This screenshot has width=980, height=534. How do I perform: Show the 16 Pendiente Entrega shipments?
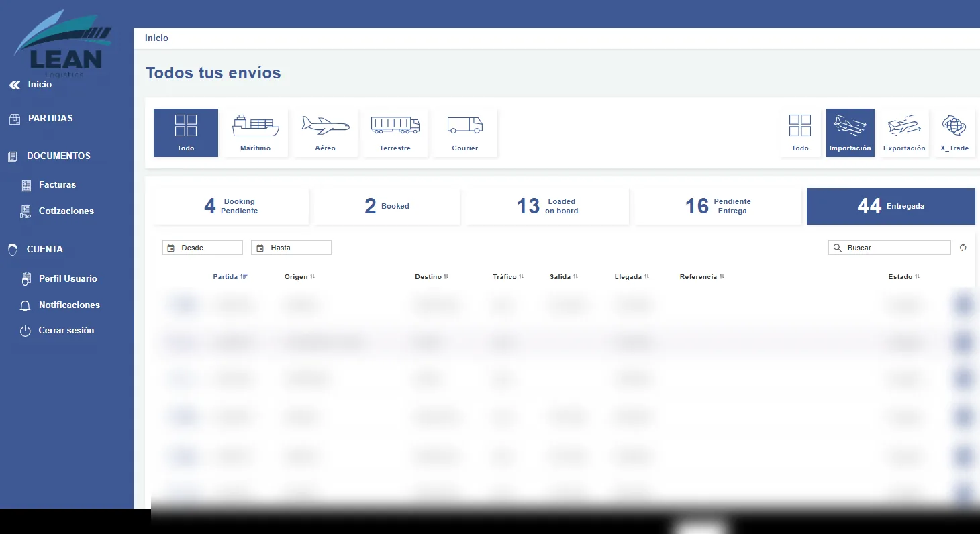[x=718, y=206]
